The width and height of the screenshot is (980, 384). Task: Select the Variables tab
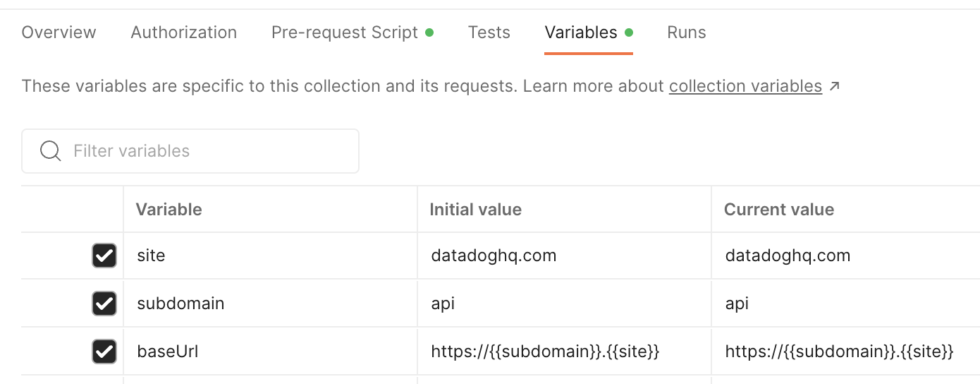click(581, 32)
